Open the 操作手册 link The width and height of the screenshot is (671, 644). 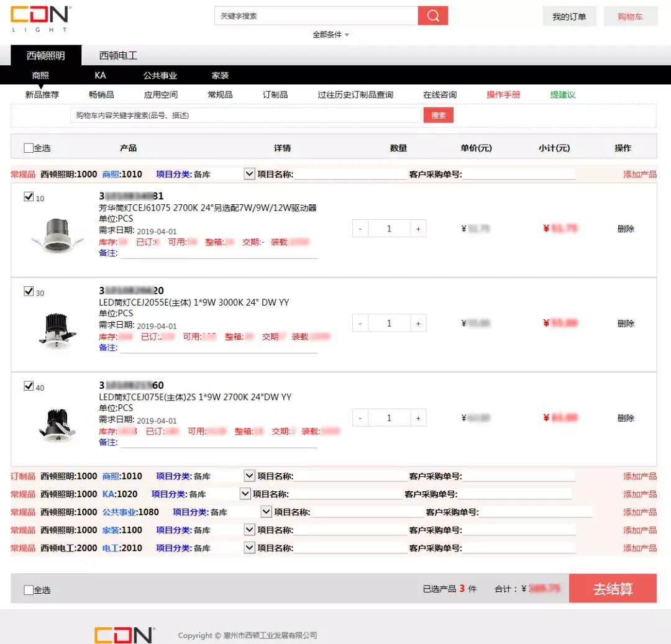(x=503, y=94)
